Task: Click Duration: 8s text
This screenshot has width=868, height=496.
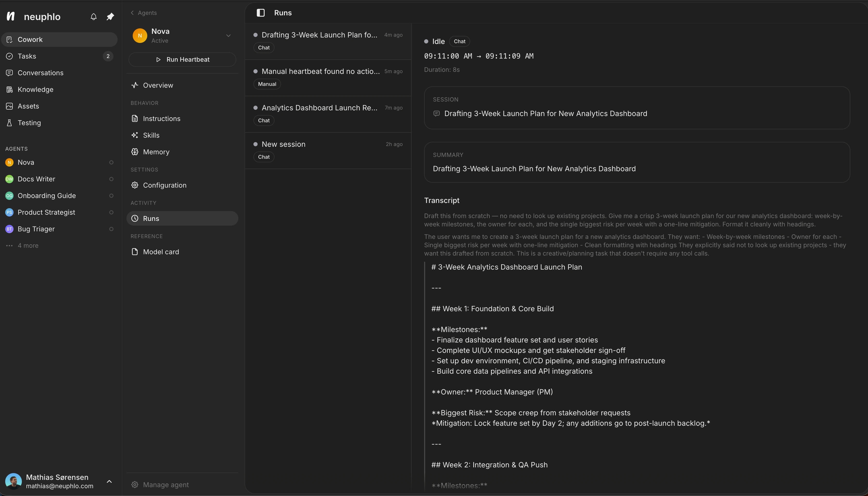Action: click(442, 70)
